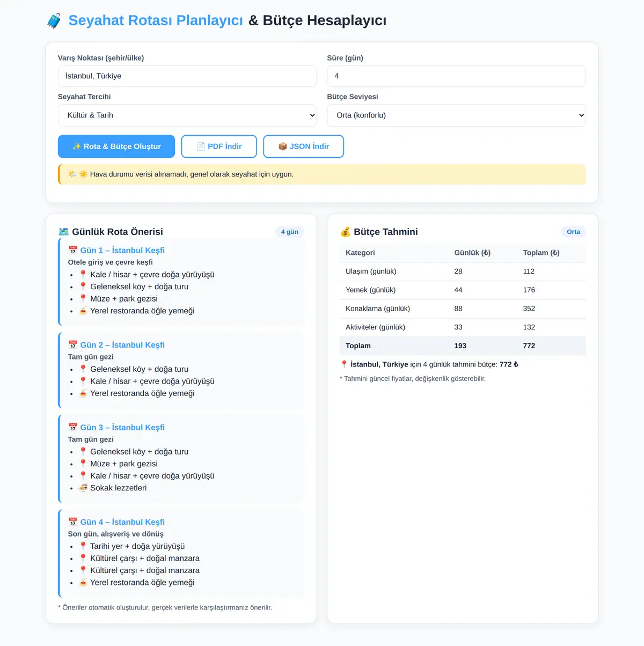Click the Ulaşım (günlük) table row label
This screenshot has height=646, width=644.
pos(371,271)
